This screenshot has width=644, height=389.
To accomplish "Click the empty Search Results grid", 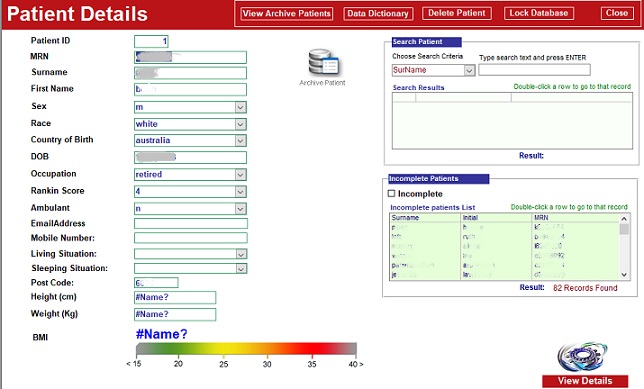I will coord(512,121).
